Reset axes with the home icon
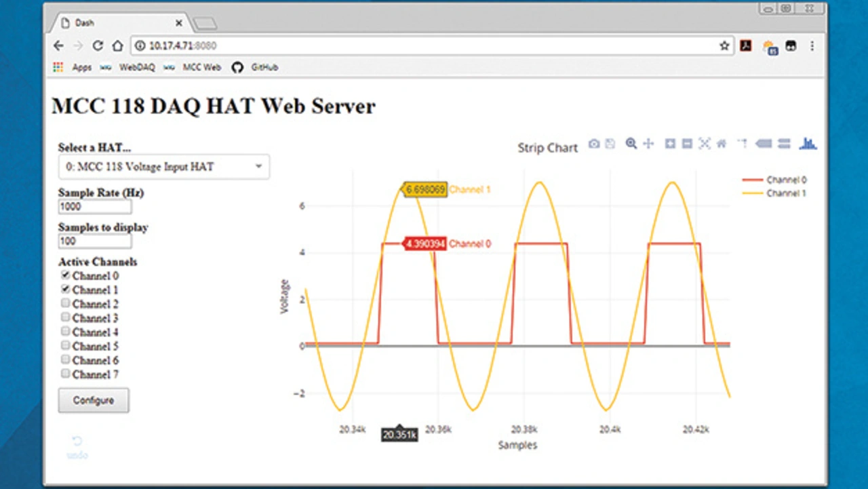 [722, 144]
